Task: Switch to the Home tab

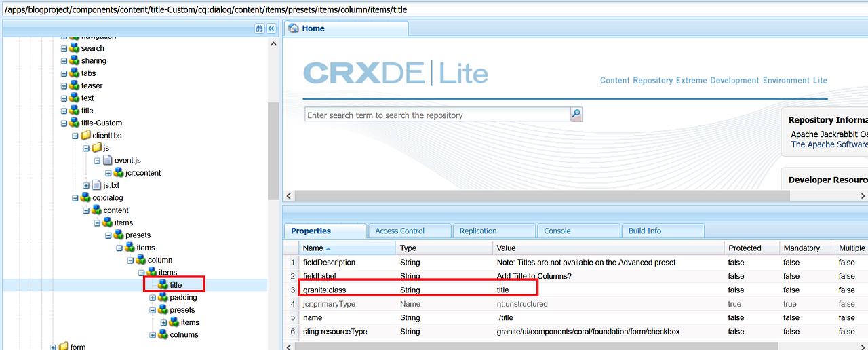Action: point(346,28)
